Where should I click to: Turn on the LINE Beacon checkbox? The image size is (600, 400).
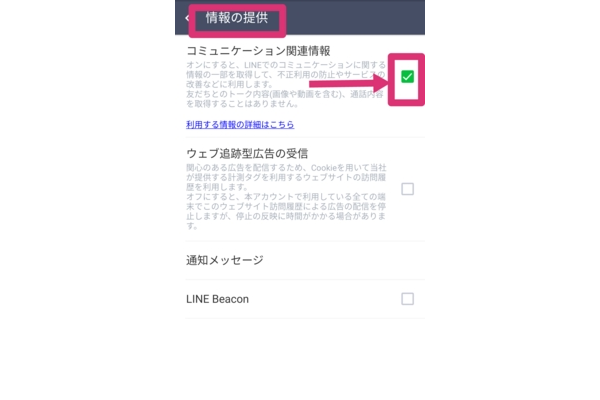click(407, 299)
